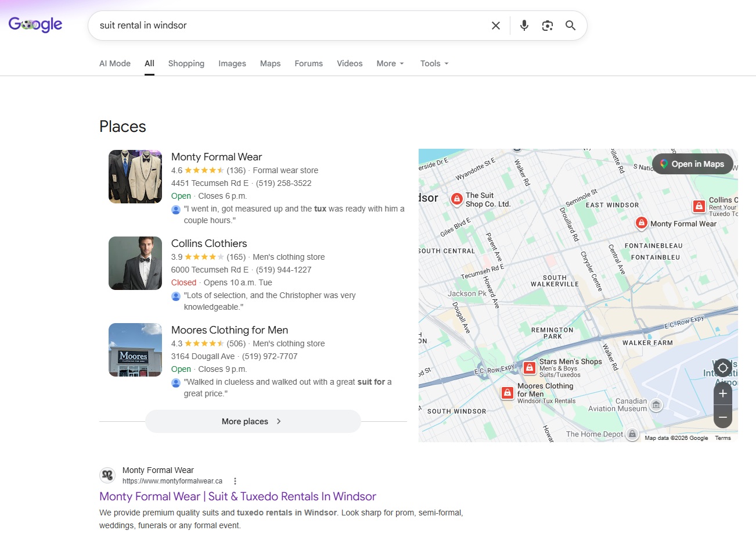The width and height of the screenshot is (756, 541).
Task: Open 'Monty Formal Wear | Suit & Tuxedo Rentals' result
Action: coord(237,496)
